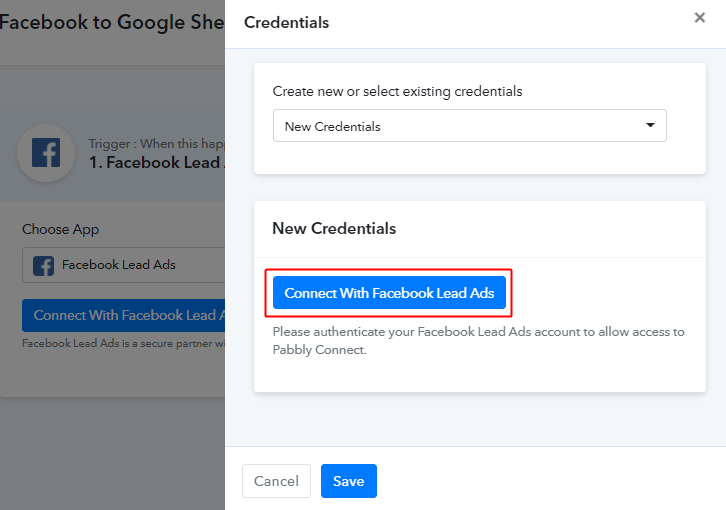The image size is (726, 510).
Task: Click the 'Facebook to Google She' workflow title
Action: point(112,22)
